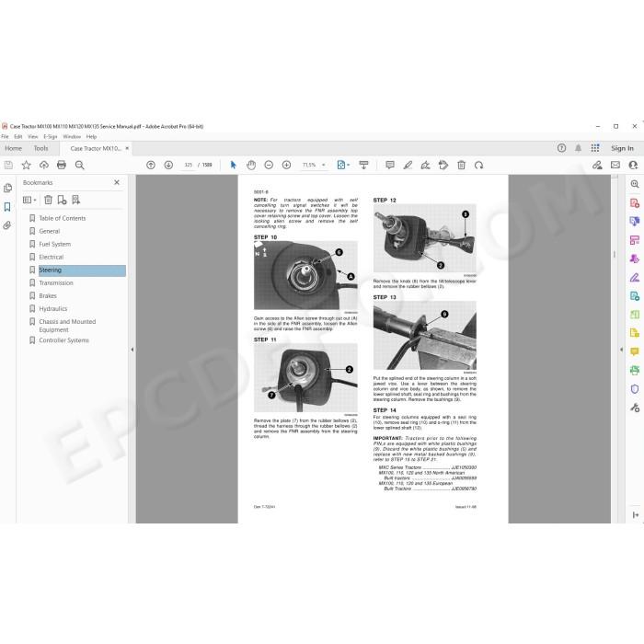This screenshot has height=644, width=644.
Task: Close the Bookmarks panel
Action: (x=117, y=182)
